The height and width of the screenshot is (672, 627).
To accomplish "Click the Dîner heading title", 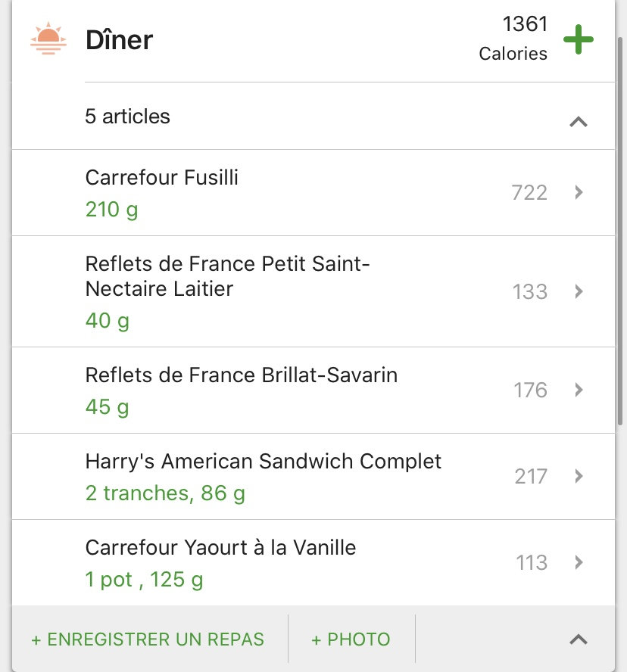I will coord(119,39).
